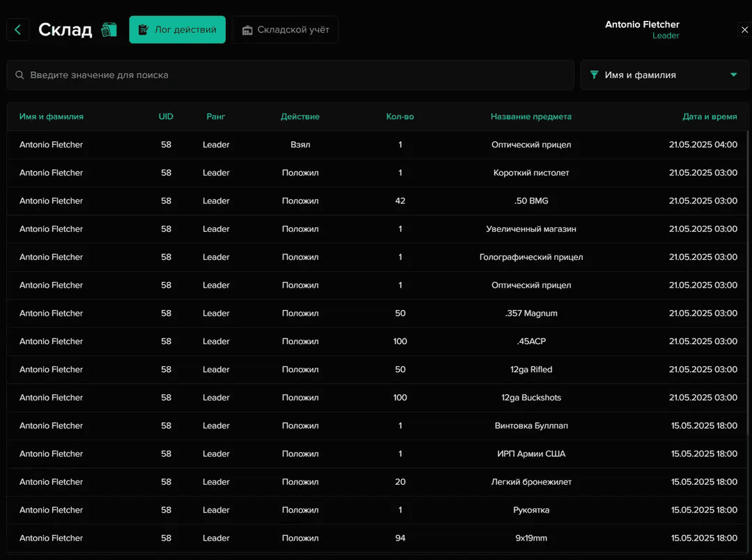Sort by the Имя и фамилия column header
Screen dimensions: 752x560
[x=52, y=116]
